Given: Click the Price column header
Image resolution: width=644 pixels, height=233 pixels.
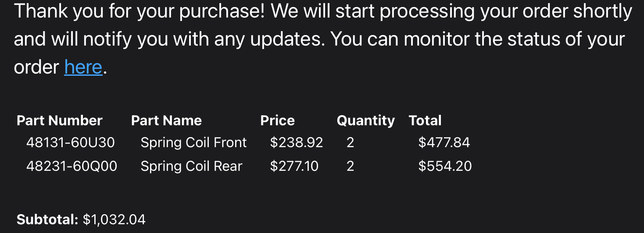Looking at the screenshot, I should [x=278, y=120].
